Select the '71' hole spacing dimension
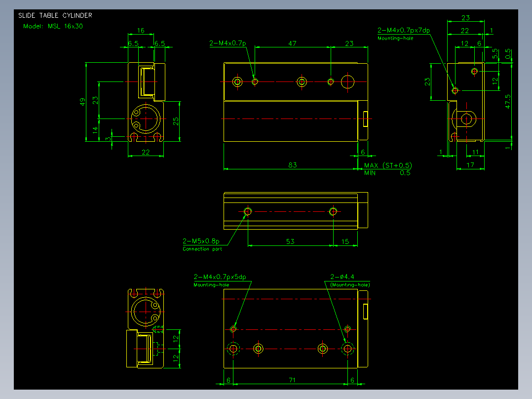This screenshot has height=399, width=532. 293,380
